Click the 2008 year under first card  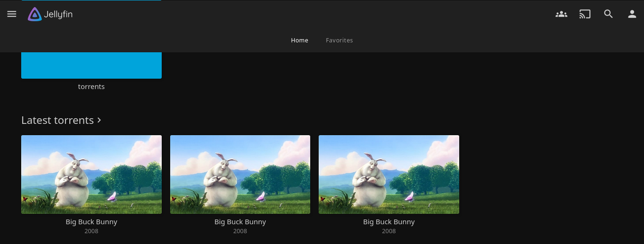tap(91, 231)
